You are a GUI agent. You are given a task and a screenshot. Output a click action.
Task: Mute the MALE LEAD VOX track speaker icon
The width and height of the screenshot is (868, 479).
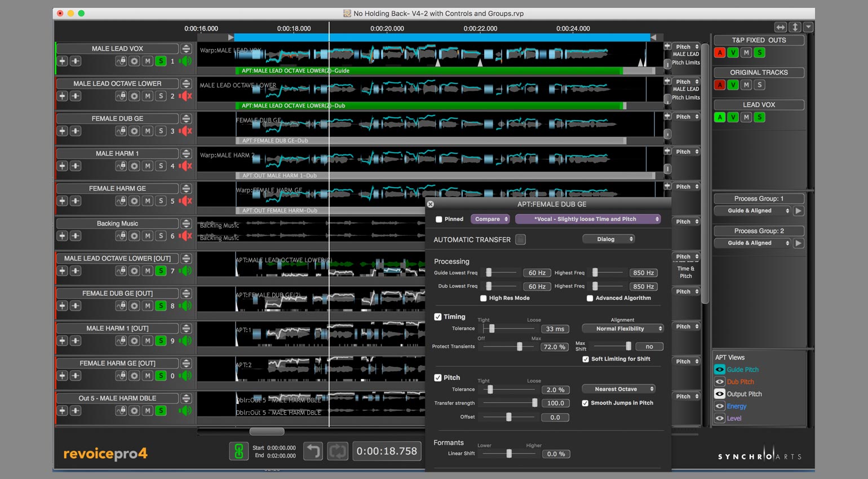coord(185,61)
